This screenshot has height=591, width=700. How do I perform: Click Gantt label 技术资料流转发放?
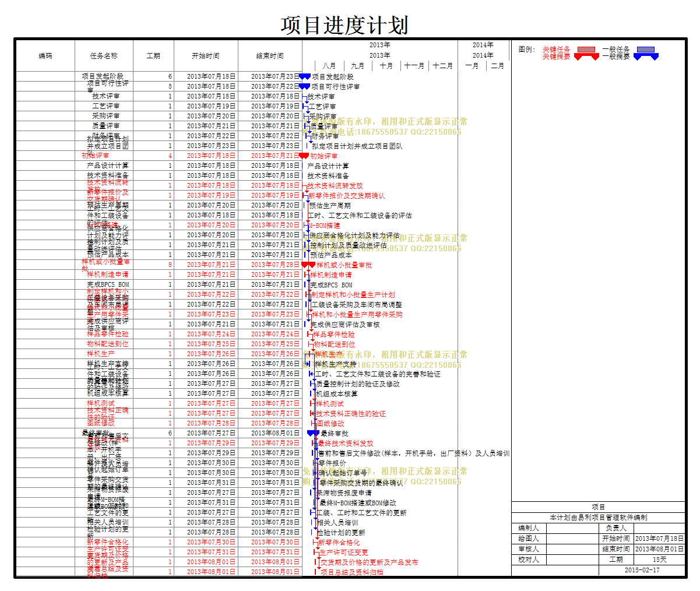pos(335,186)
